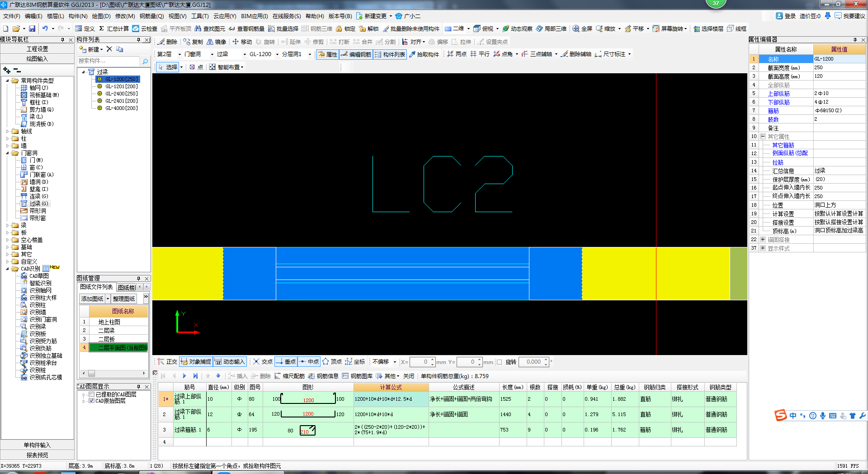Open 云应用(Y) menu
The image size is (868, 474).
pyautogui.click(x=225, y=16)
